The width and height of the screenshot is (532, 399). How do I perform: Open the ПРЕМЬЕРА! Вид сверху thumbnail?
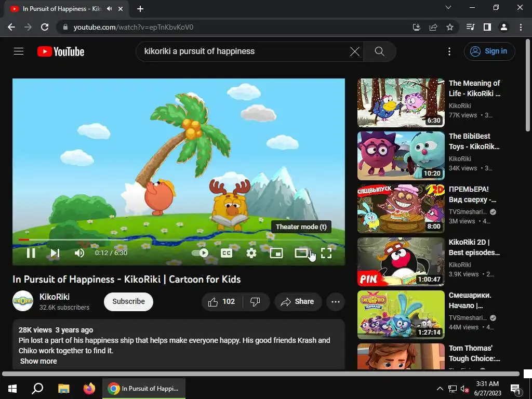[401, 209]
